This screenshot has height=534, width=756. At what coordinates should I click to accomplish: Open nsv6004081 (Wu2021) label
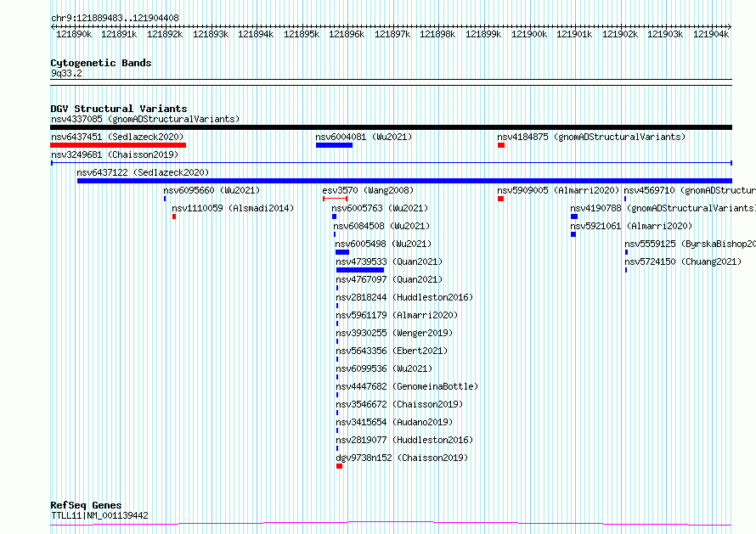coord(364,137)
